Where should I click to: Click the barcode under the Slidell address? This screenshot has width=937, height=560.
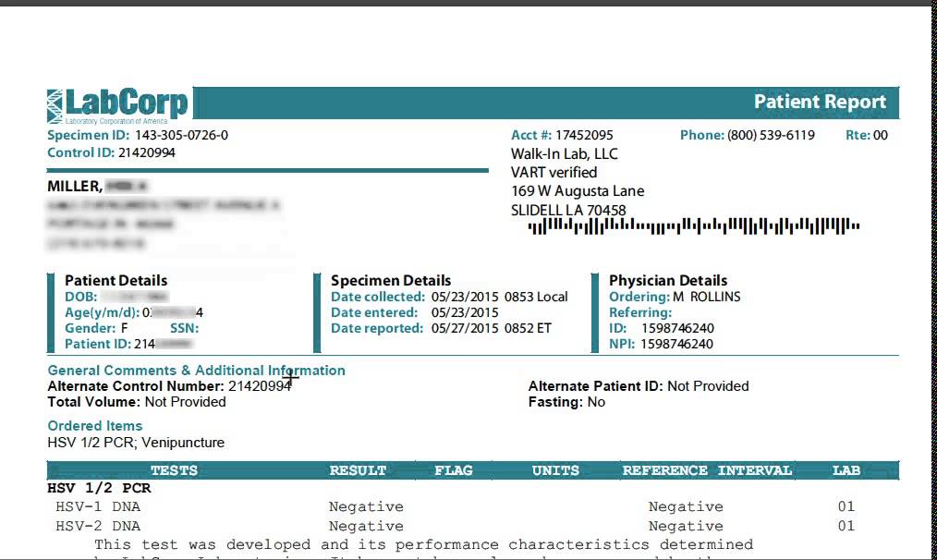pos(693,225)
